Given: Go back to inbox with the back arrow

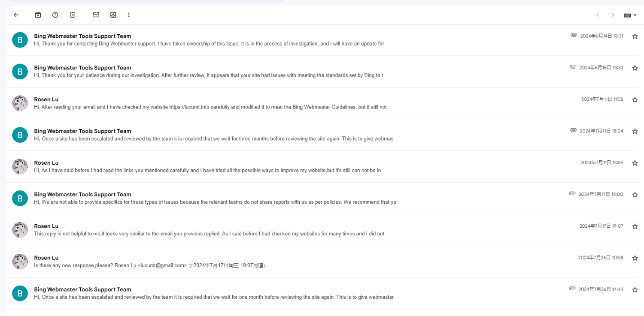Looking at the screenshot, I should tap(16, 15).
